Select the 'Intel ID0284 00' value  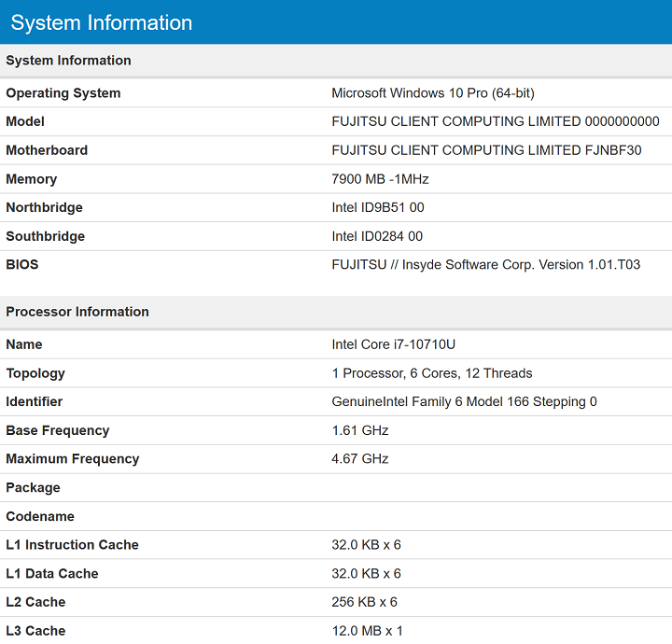click(x=377, y=236)
